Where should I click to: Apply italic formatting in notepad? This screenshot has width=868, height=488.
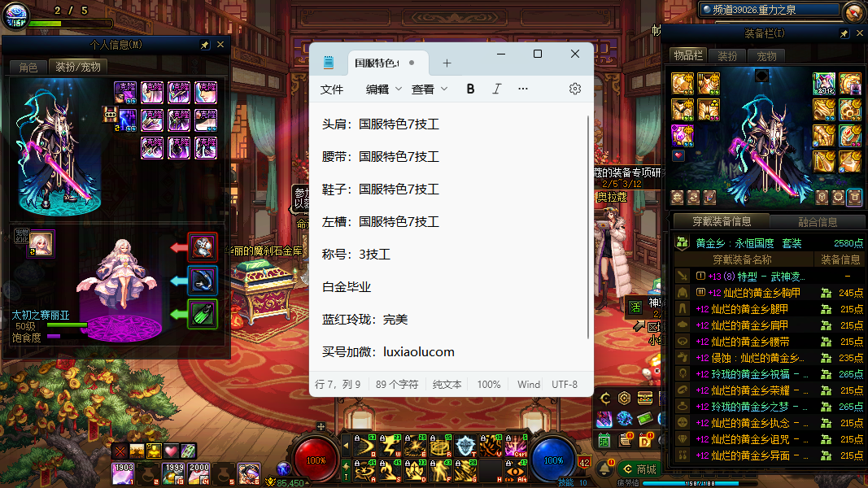pyautogui.click(x=496, y=89)
